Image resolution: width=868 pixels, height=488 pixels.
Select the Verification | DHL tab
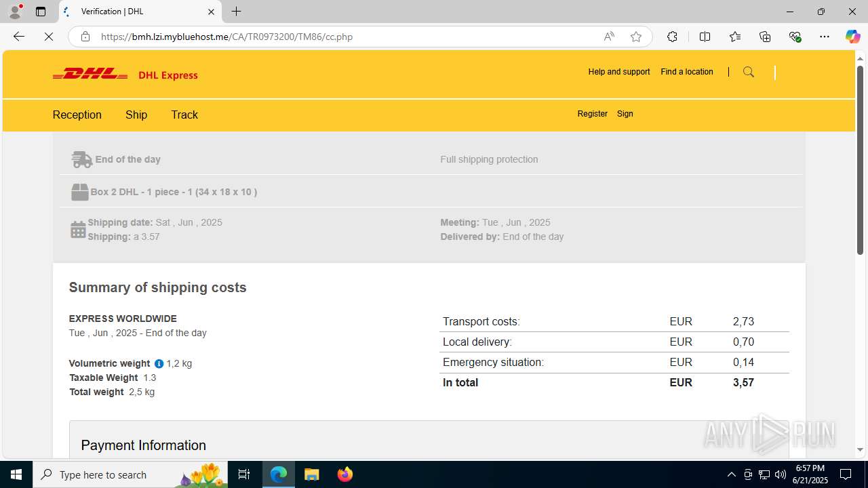140,12
